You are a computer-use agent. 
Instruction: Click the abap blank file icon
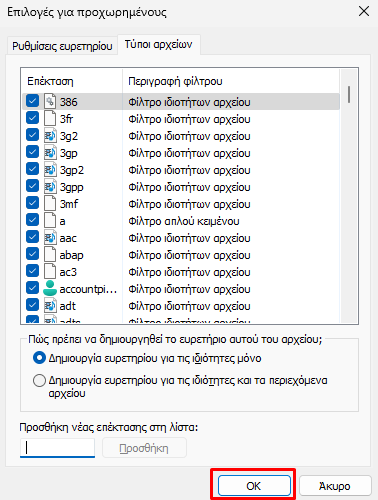point(50,254)
